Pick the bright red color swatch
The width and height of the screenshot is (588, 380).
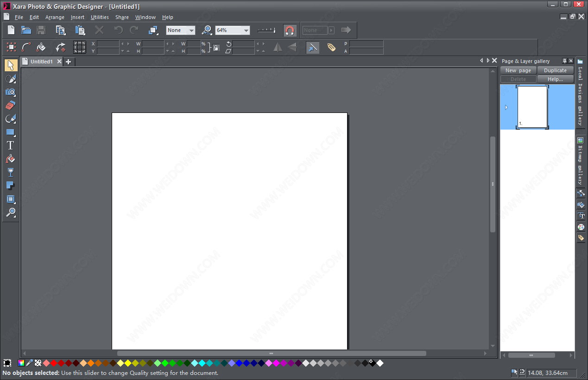tap(53, 363)
